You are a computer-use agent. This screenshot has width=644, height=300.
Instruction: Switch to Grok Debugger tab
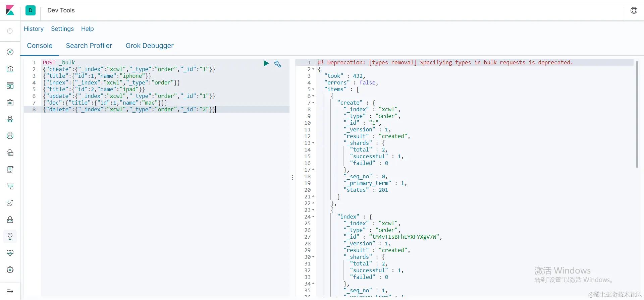[150, 46]
